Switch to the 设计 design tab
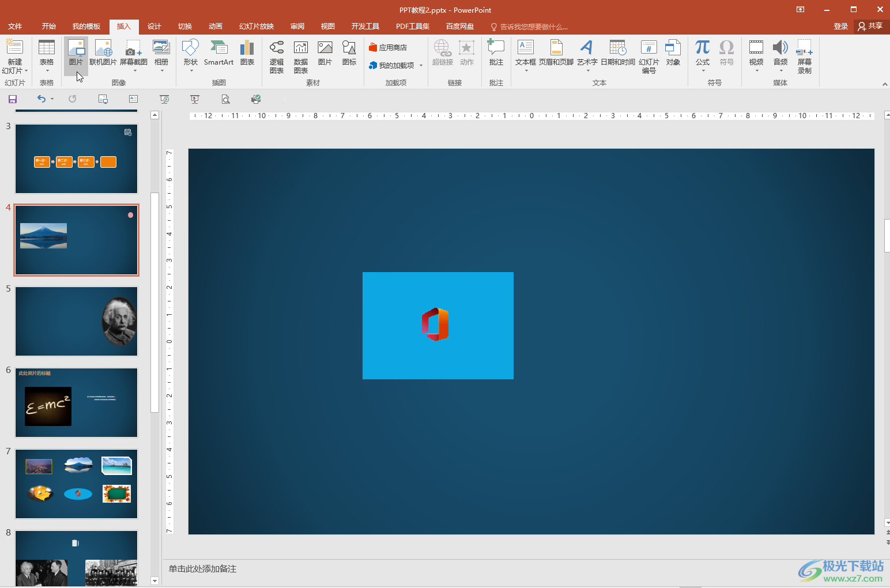This screenshot has height=588, width=890. pos(154,27)
